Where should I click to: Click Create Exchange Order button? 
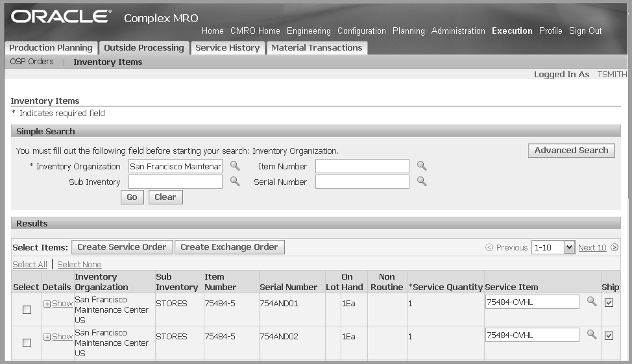229,247
